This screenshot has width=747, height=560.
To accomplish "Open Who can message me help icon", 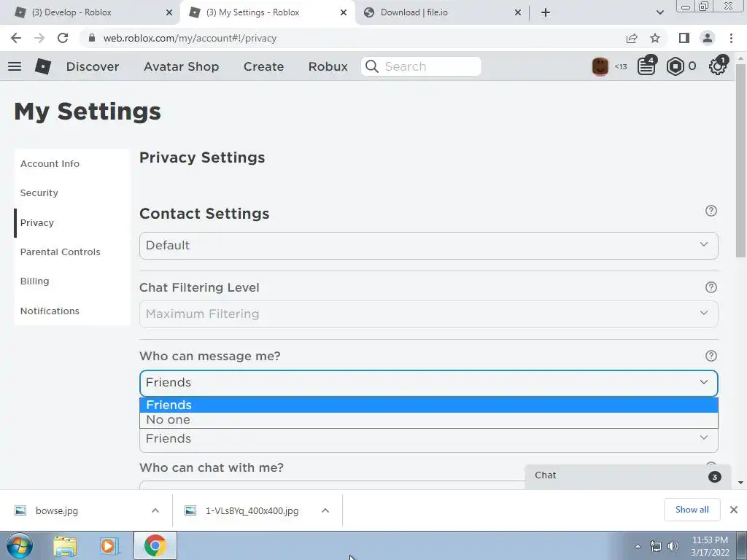I will (711, 356).
